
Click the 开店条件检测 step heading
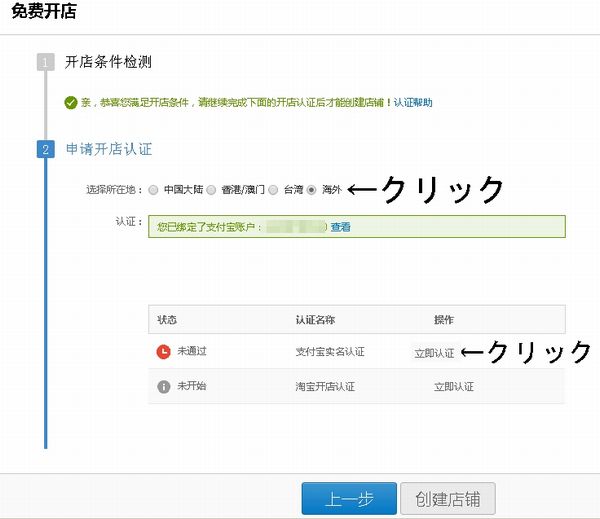tap(109, 62)
